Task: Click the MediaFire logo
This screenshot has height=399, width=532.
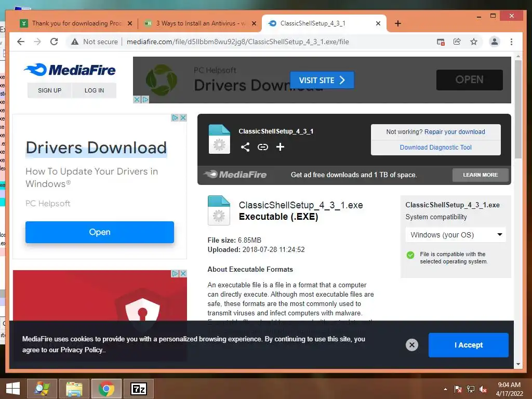Action: [70, 70]
